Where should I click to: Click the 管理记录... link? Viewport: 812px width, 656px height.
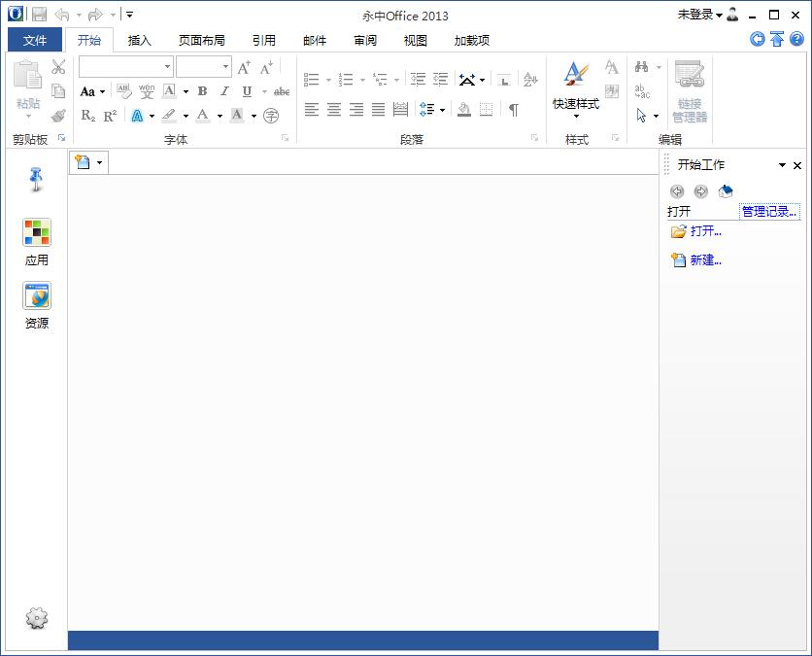pos(767,210)
